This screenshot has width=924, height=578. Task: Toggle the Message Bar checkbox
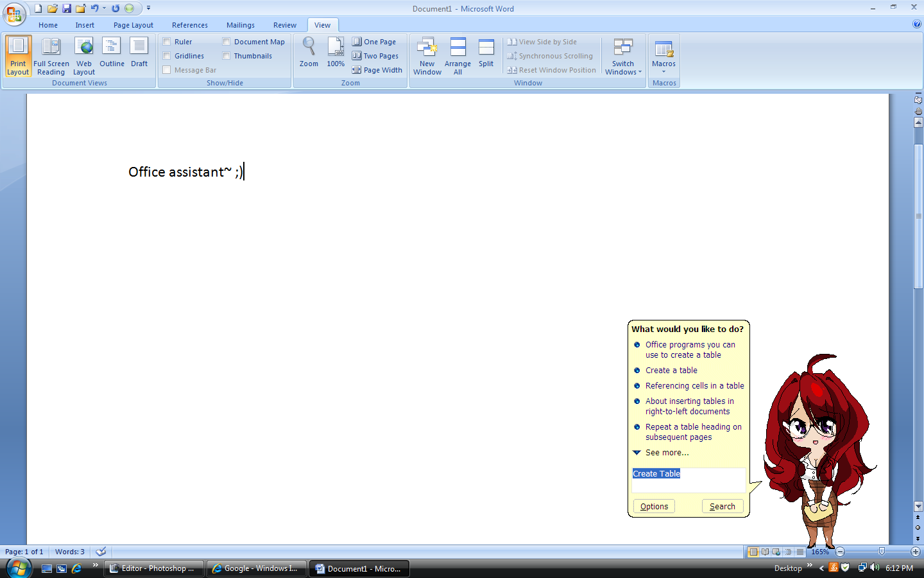(x=167, y=70)
